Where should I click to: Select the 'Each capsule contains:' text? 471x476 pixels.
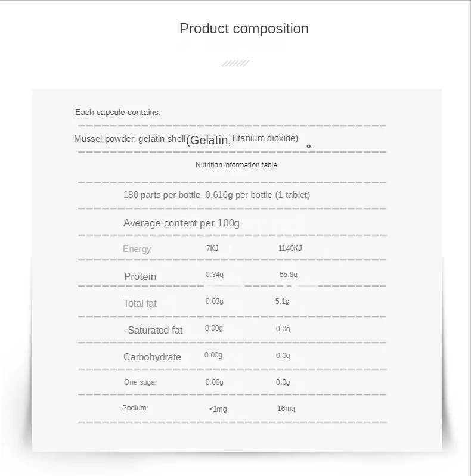(x=117, y=112)
